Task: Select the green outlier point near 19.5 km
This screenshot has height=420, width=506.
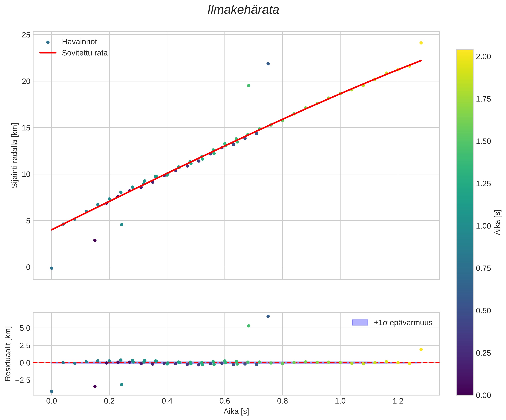Action: [249, 86]
